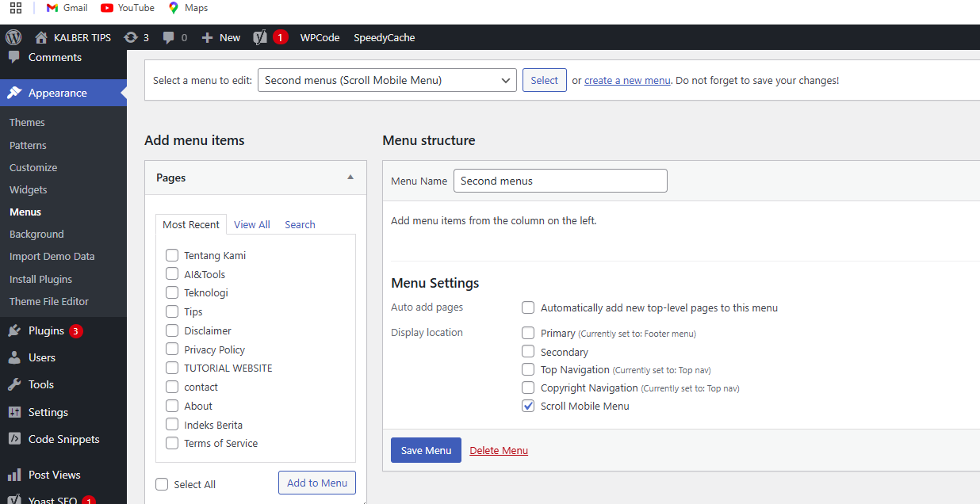
Task: Open the comments bubble icon in admin bar
Action: pyautogui.click(x=169, y=37)
